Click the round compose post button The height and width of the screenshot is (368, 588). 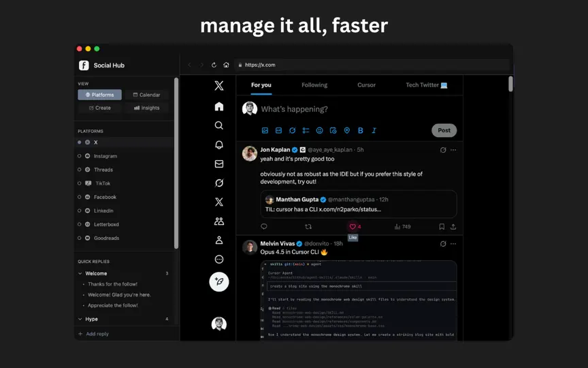pos(219,281)
